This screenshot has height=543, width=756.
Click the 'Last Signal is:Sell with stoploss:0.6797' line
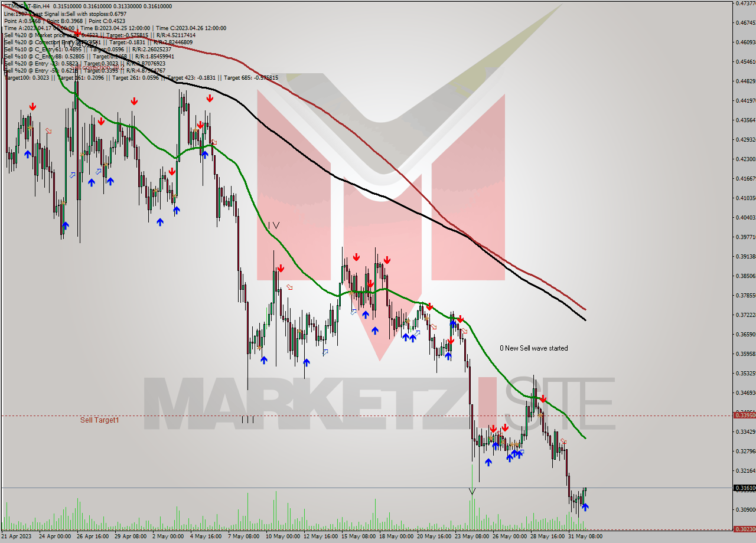tap(65, 14)
